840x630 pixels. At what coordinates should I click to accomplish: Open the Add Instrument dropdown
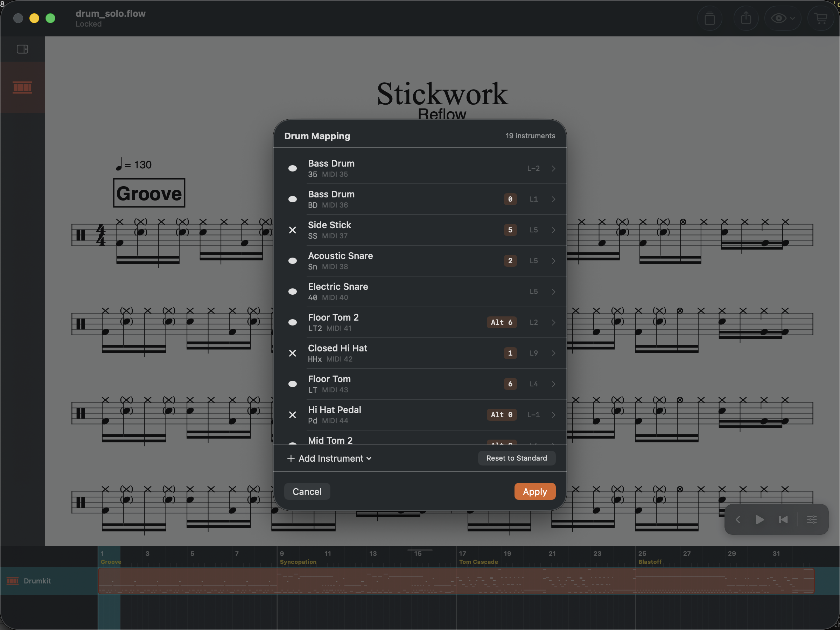coord(329,458)
